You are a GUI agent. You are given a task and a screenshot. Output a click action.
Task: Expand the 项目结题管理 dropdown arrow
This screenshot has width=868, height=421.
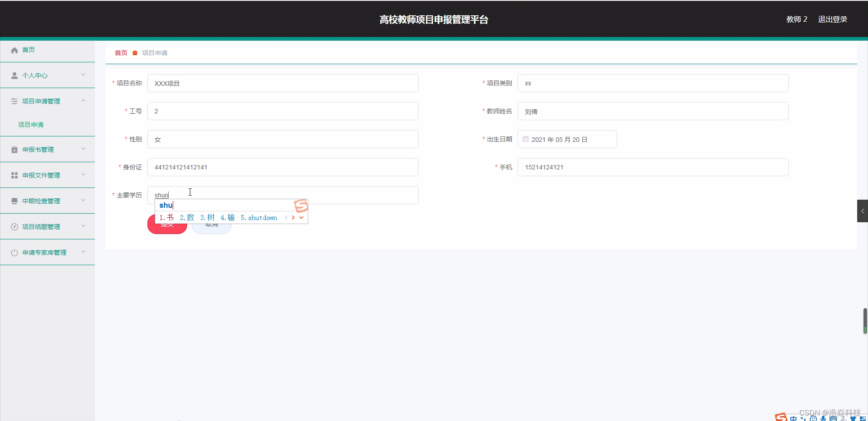pos(83,226)
